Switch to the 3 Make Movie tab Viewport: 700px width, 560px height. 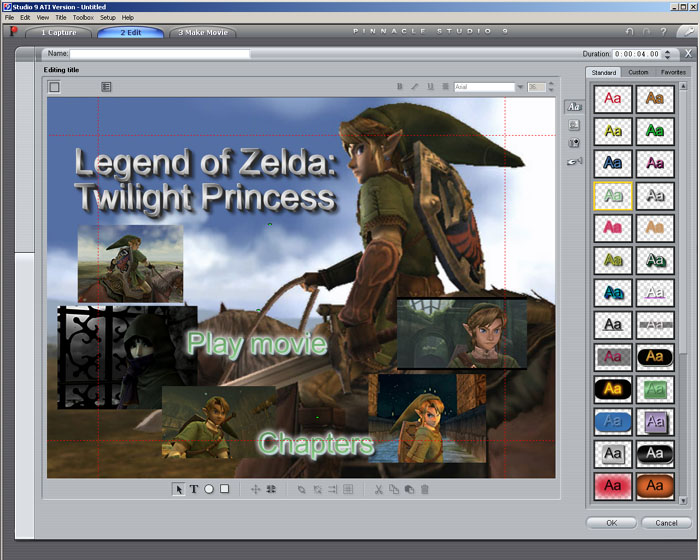point(203,33)
